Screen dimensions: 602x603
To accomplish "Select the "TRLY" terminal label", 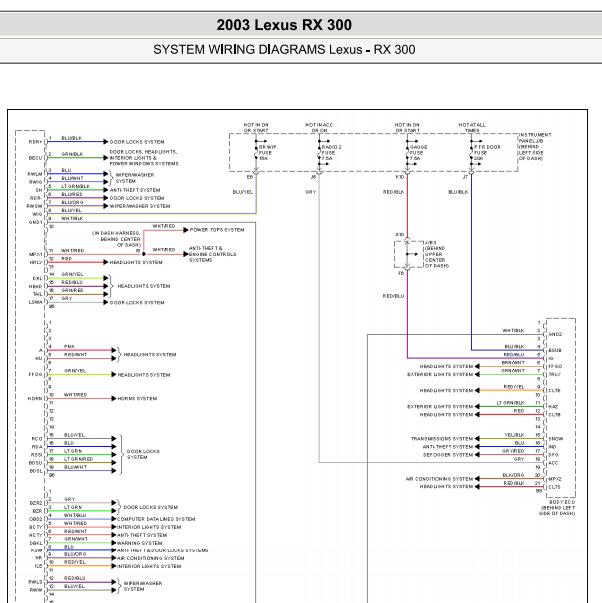I will (554, 375).
